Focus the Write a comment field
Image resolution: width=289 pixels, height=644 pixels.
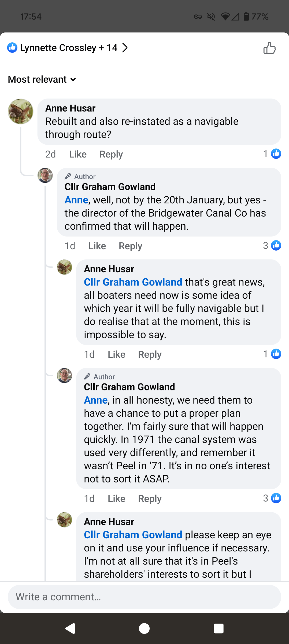point(144,597)
